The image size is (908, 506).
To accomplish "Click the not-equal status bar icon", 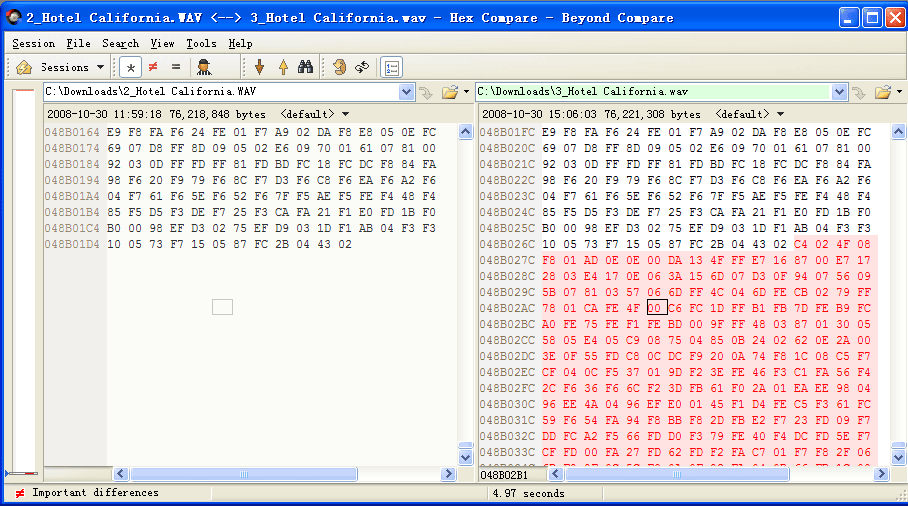I will pos(20,493).
